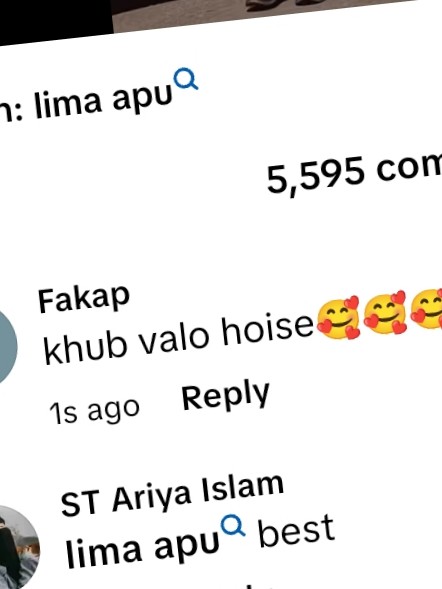This screenshot has height=589, width=442.
Task: Click the "1s ago" timestamp
Action: pyautogui.click(x=95, y=410)
